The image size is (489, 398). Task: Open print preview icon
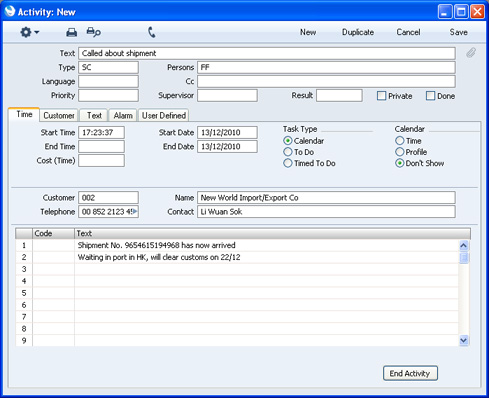[93, 32]
